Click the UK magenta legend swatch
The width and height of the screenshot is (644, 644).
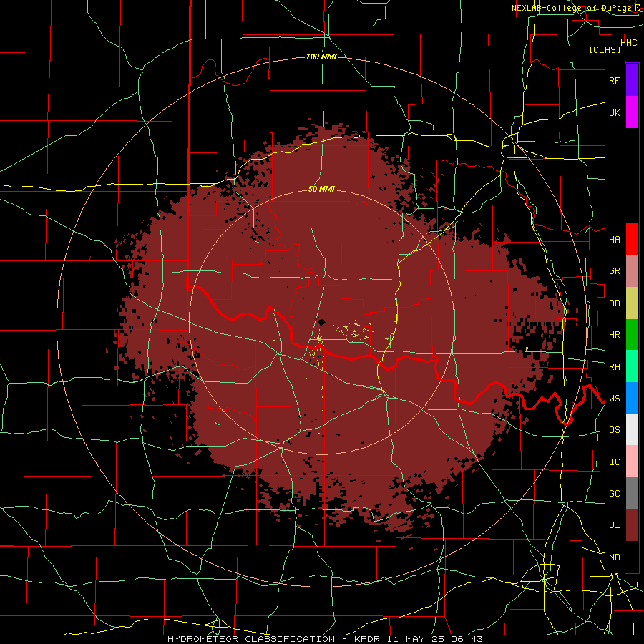tap(632, 112)
